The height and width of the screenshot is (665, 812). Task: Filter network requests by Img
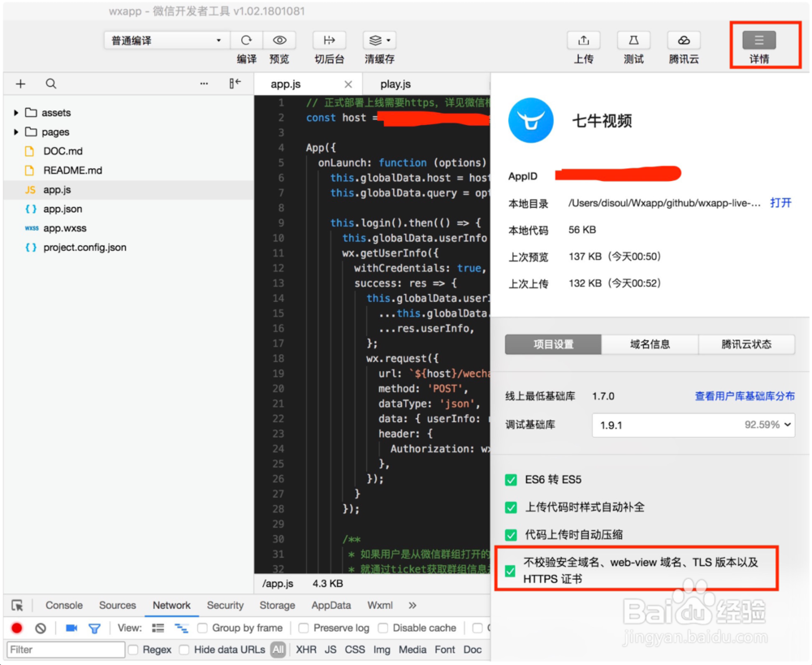coord(382,650)
